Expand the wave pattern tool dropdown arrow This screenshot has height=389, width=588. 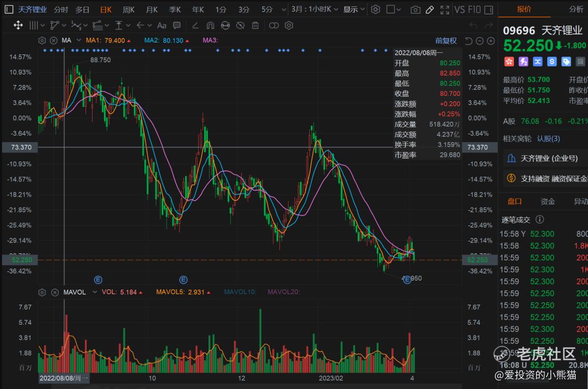(85, 26)
